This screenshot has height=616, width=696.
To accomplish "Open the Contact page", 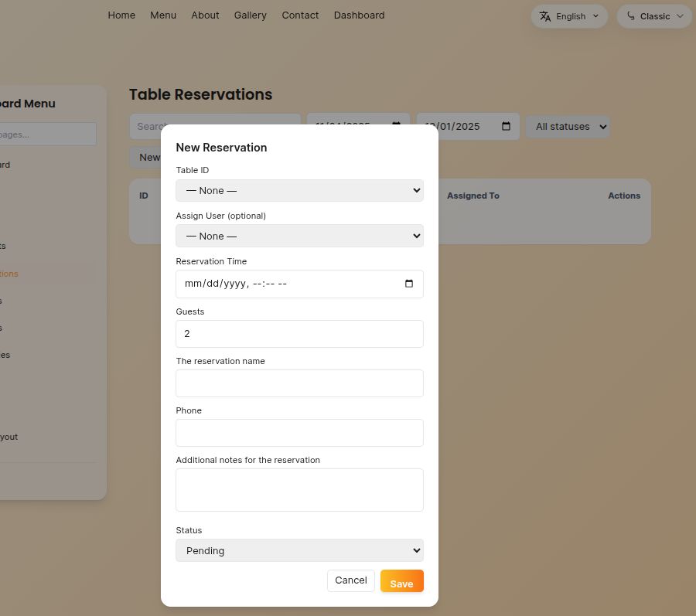I will [300, 15].
